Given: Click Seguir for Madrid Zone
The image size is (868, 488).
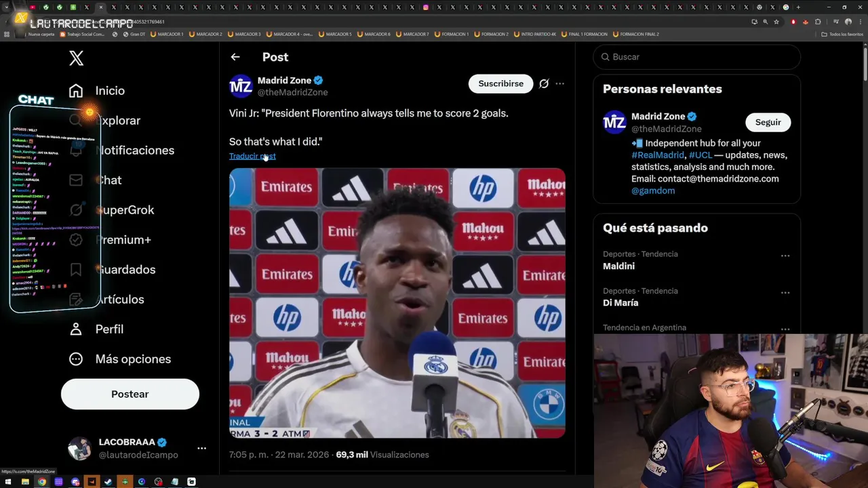Looking at the screenshot, I should (768, 122).
